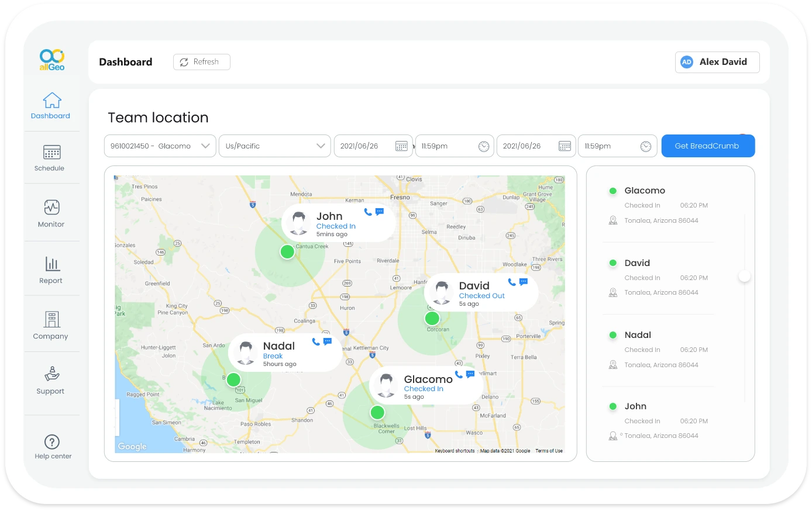Screen dimensions: 812x511
Task: Call David using phone icon
Action: (512, 282)
